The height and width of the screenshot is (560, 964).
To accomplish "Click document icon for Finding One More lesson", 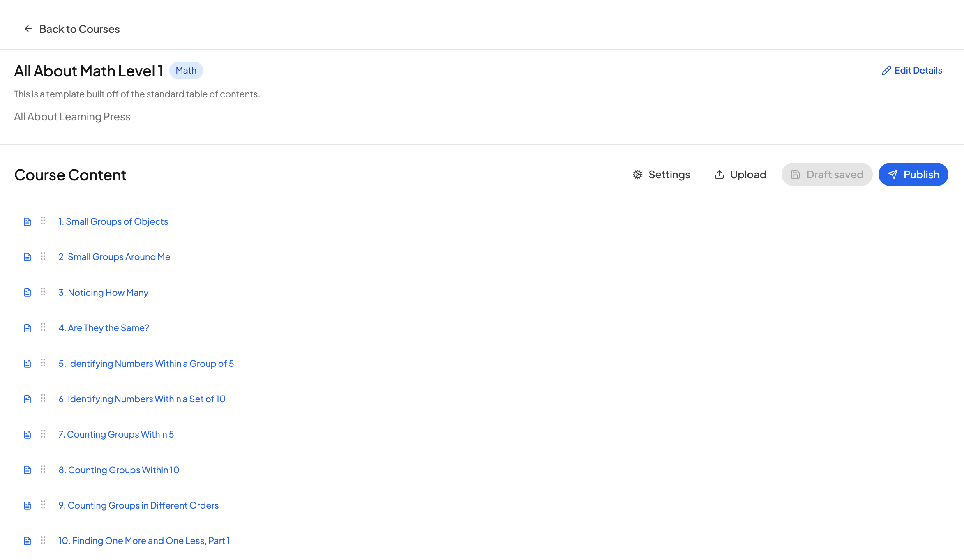I will coord(28,541).
